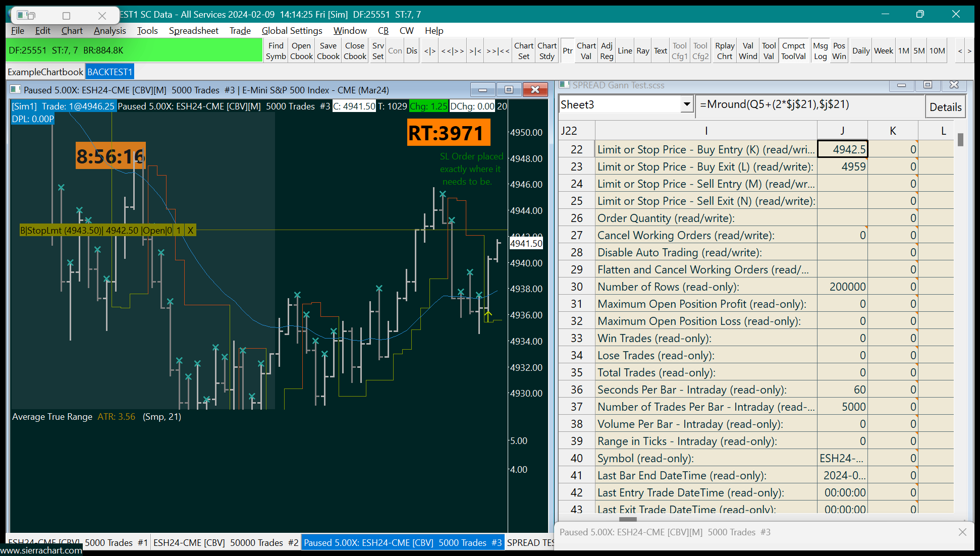Select the Line drawing tool
The height and width of the screenshot is (556, 980).
tap(625, 51)
